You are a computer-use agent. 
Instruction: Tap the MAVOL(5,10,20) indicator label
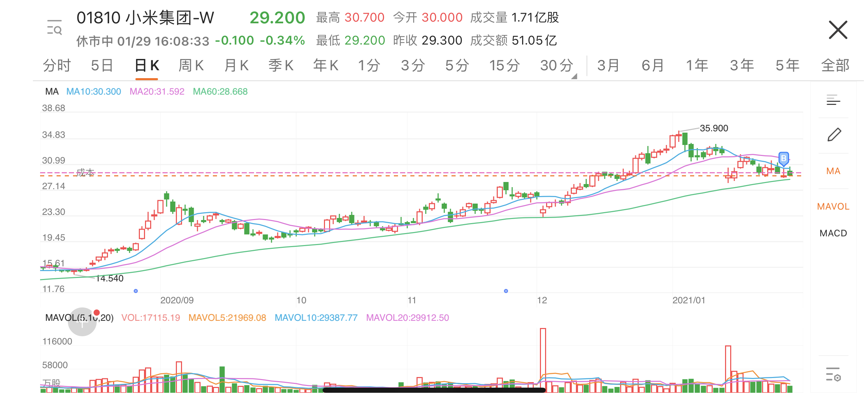click(79, 318)
